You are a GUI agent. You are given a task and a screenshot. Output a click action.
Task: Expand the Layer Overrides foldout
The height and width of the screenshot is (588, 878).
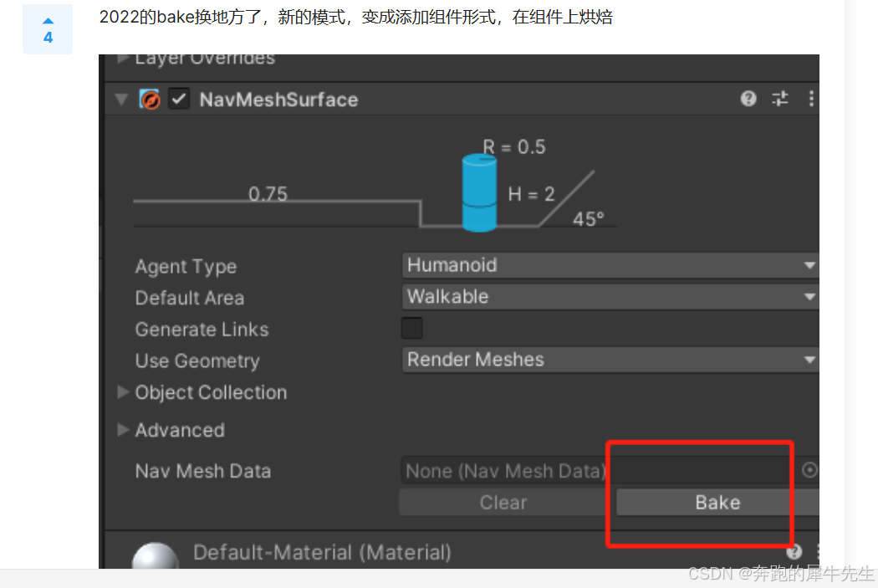pos(121,59)
